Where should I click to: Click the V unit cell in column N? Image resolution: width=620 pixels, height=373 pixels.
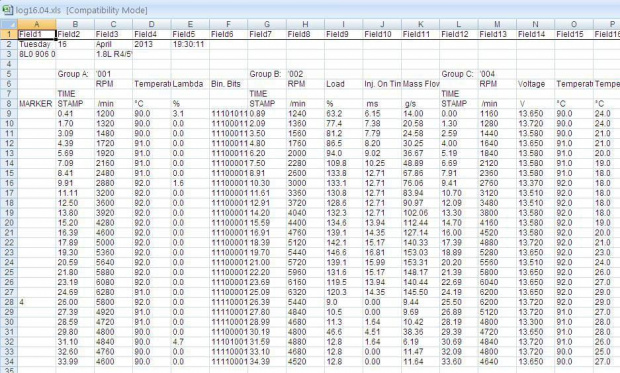(x=535, y=104)
